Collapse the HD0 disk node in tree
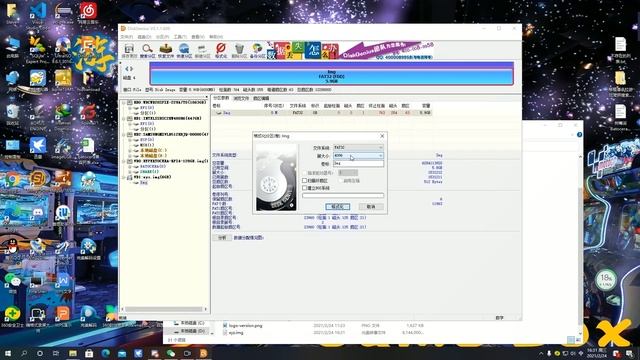640x360 pixels. pos(124,102)
